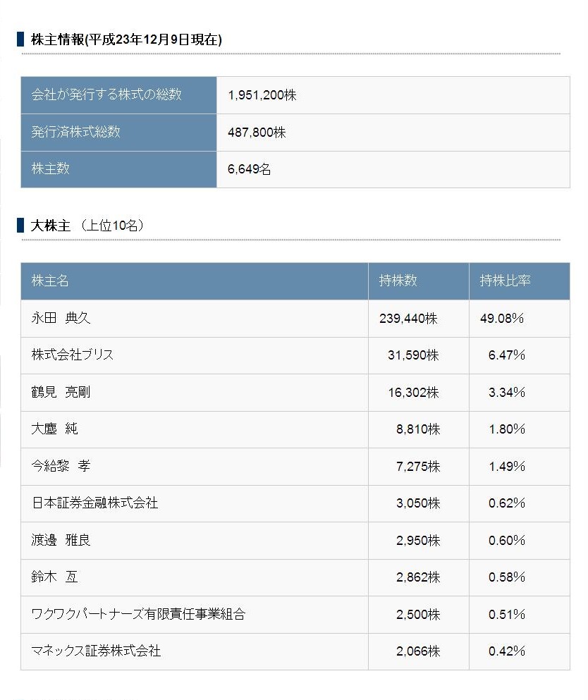The width and height of the screenshot is (588, 700).
Task: Select shareholder name 今給黎 孝
Action: pyautogui.click(x=61, y=466)
